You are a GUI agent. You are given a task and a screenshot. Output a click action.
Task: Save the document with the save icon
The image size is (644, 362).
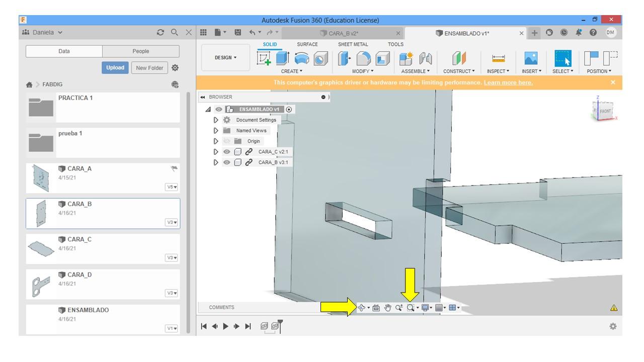coord(238,33)
